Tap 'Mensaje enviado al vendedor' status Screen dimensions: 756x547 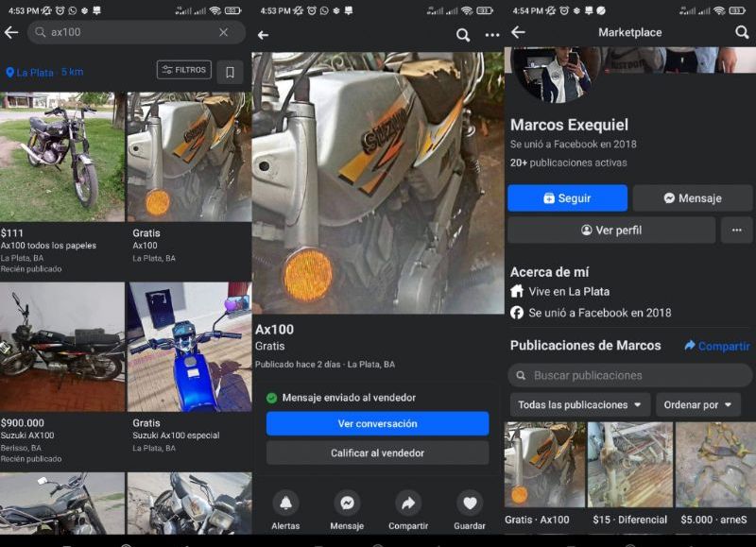pos(341,398)
